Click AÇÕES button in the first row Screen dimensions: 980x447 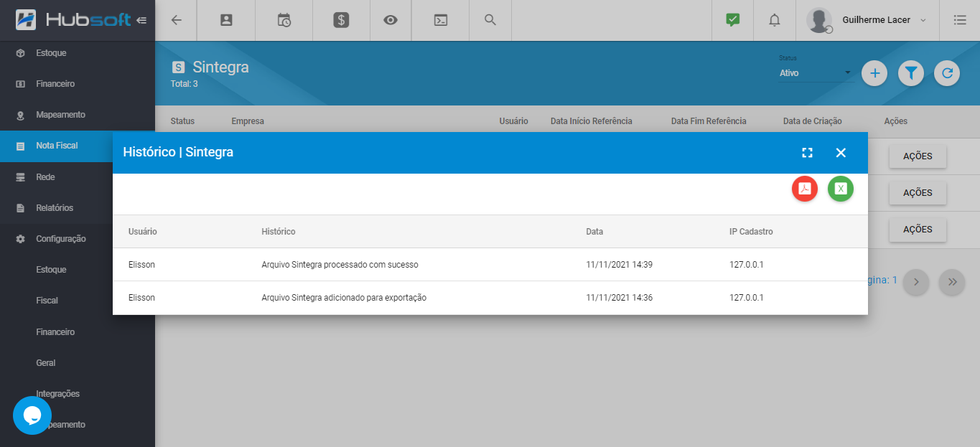918,156
